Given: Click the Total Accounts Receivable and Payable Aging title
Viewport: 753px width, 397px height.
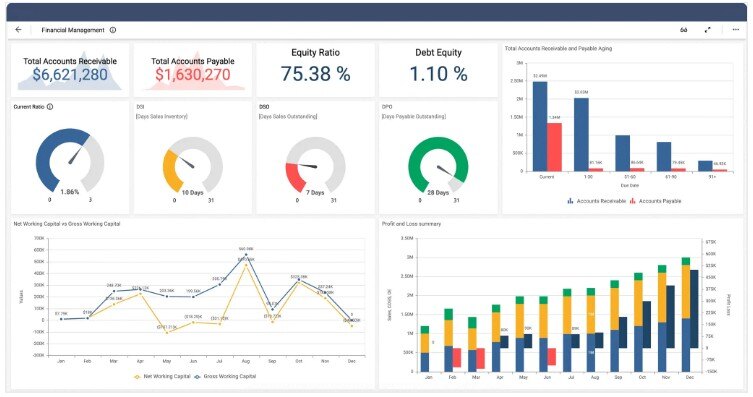Looking at the screenshot, I should (x=558, y=48).
